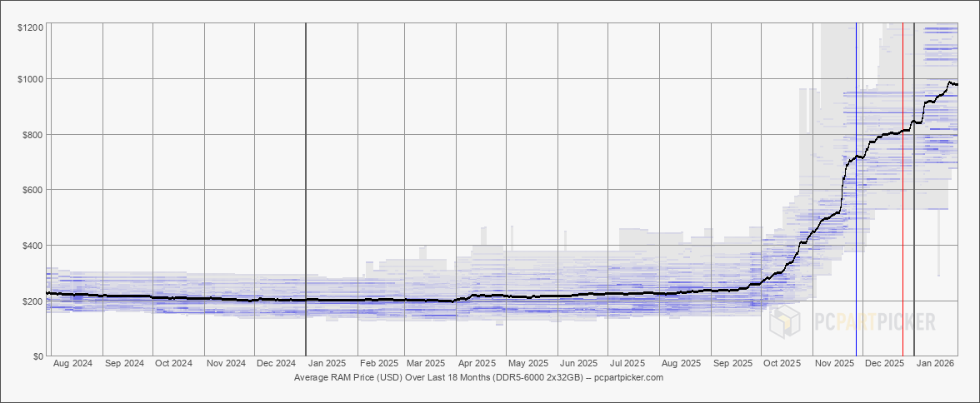Select the $400 price axis label

tap(32, 246)
